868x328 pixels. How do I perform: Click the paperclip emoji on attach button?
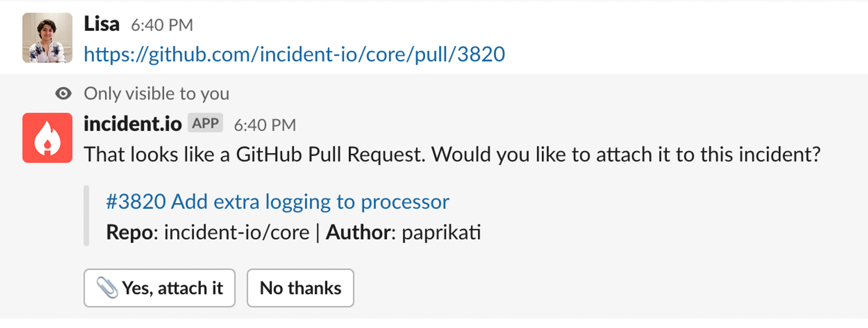(x=107, y=288)
